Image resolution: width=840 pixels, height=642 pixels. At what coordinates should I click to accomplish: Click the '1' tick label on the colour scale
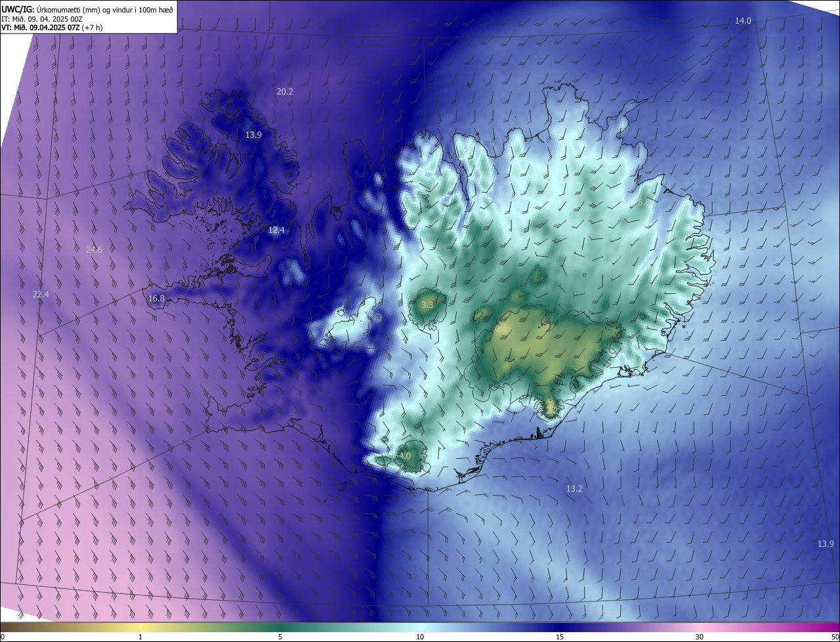point(140,637)
